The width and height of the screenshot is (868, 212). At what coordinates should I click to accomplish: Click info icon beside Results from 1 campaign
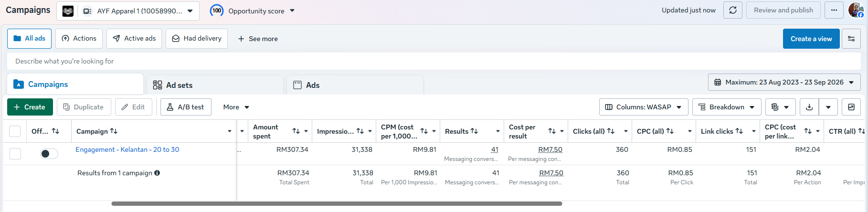click(x=157, y=173)
